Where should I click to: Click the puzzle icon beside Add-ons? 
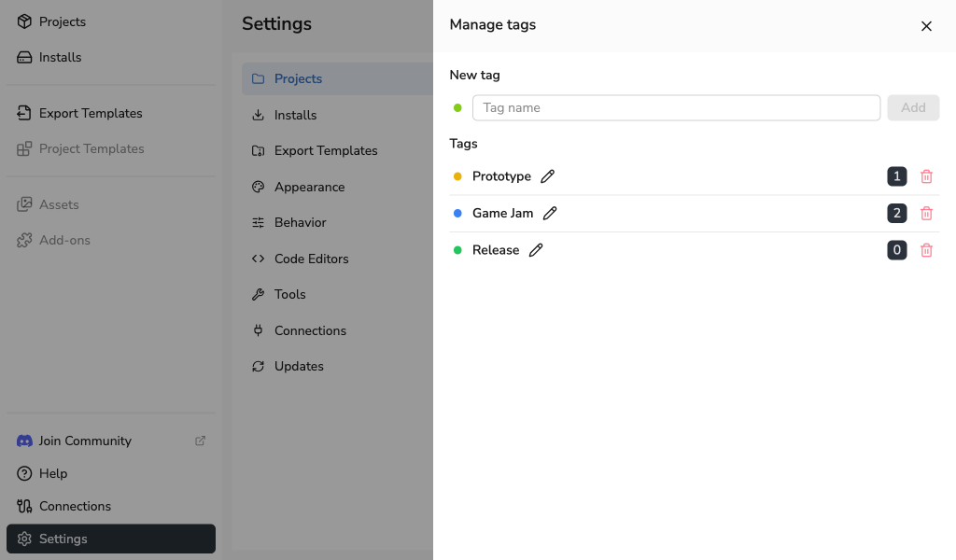click(24, 240)
